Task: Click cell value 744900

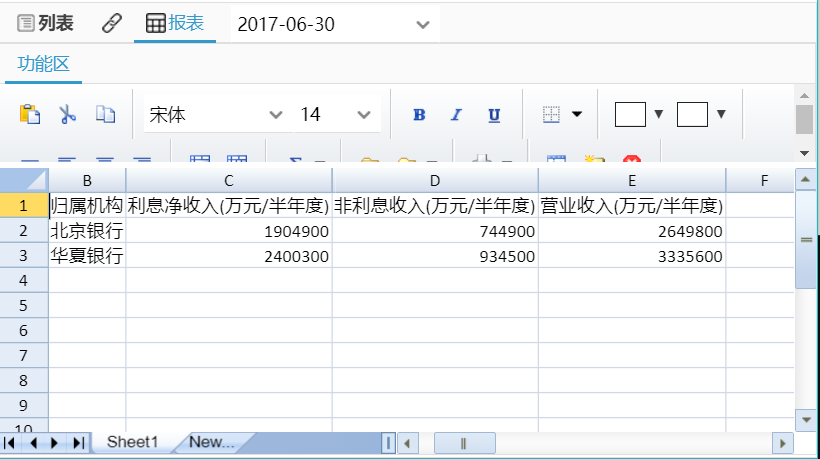Action: tap(435, 231)
